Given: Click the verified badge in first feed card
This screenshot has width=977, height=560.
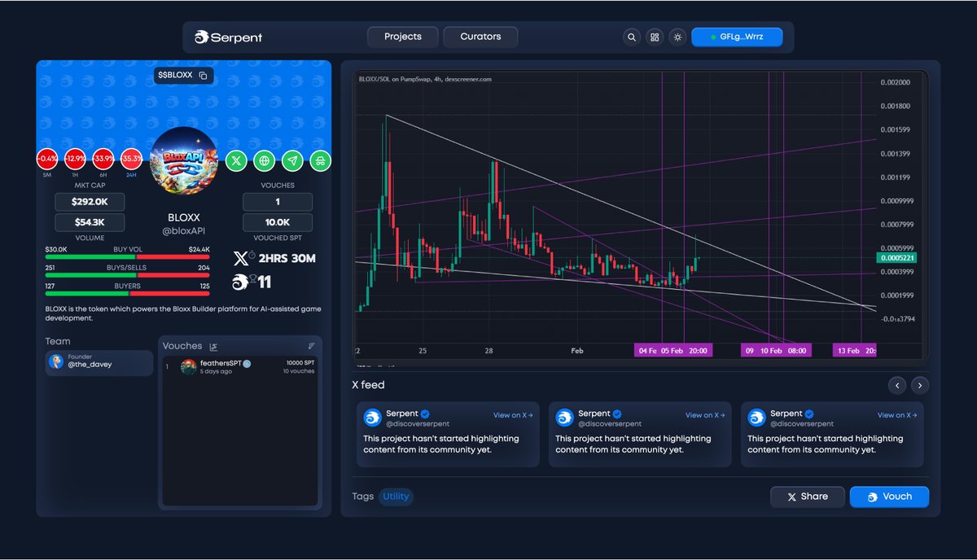Looking at the screenshot, I should click(424, 413).
